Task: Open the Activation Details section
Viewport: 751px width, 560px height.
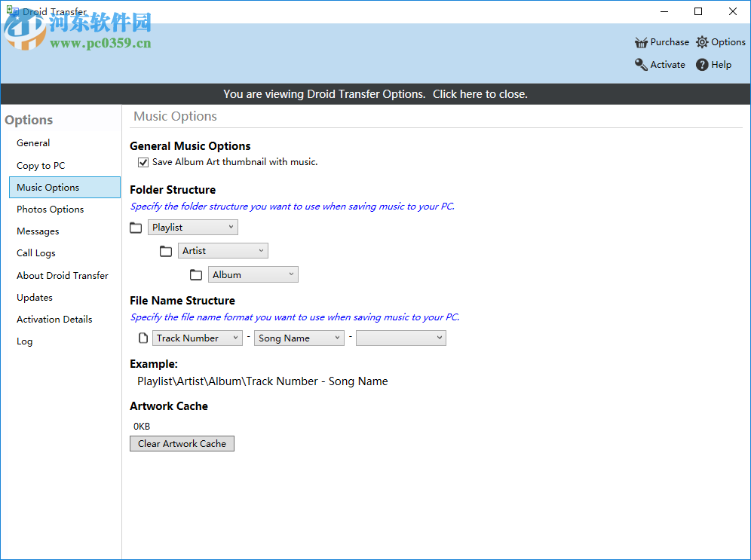Action: 54,319
